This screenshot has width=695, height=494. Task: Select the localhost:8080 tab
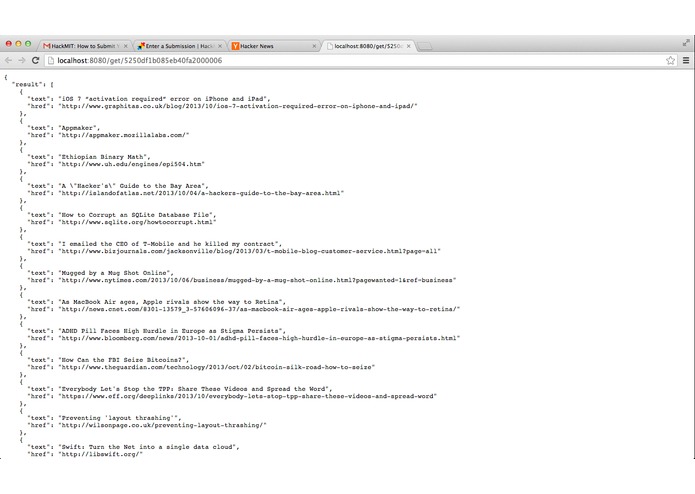click(x=368, y=46)
